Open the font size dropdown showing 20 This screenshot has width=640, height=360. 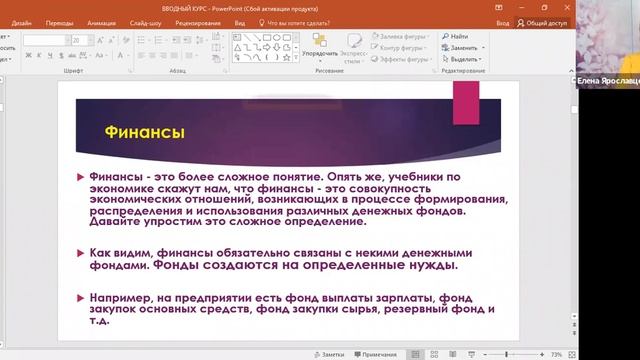(91, 40)
